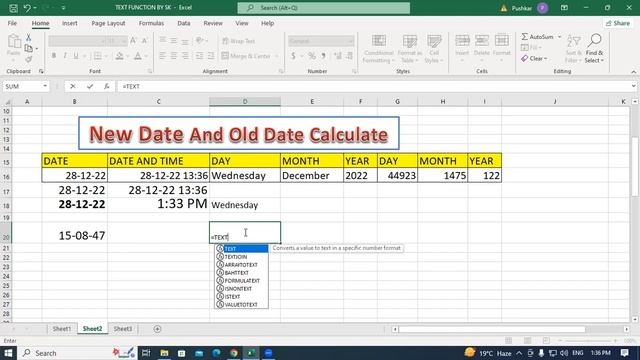Click Insert cells icon
640x360 pixels.
[x=462, y=40]
